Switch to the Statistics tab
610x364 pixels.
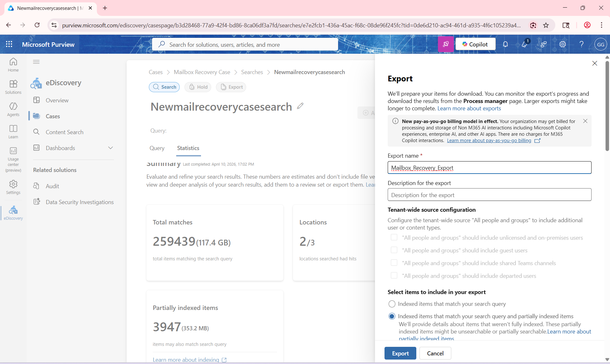188,148
